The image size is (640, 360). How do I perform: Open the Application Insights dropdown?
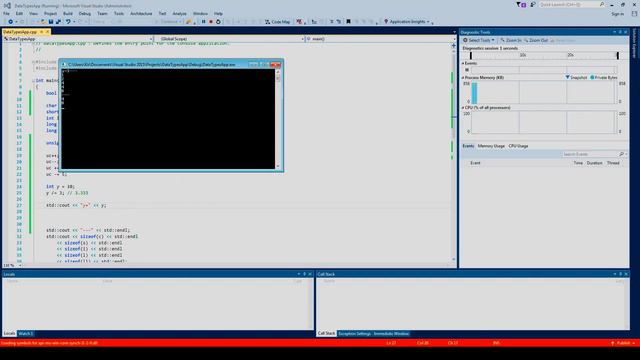pos(428,22)
